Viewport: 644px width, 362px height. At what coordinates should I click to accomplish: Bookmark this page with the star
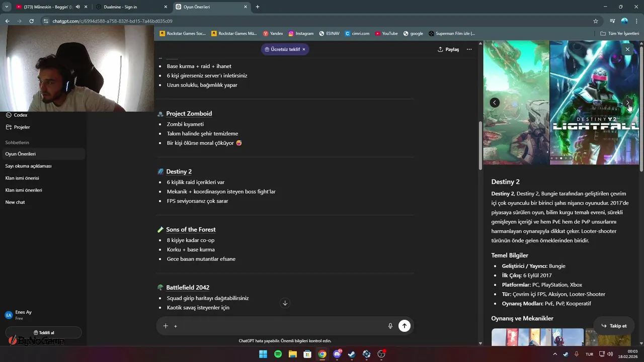coord(596,21)
